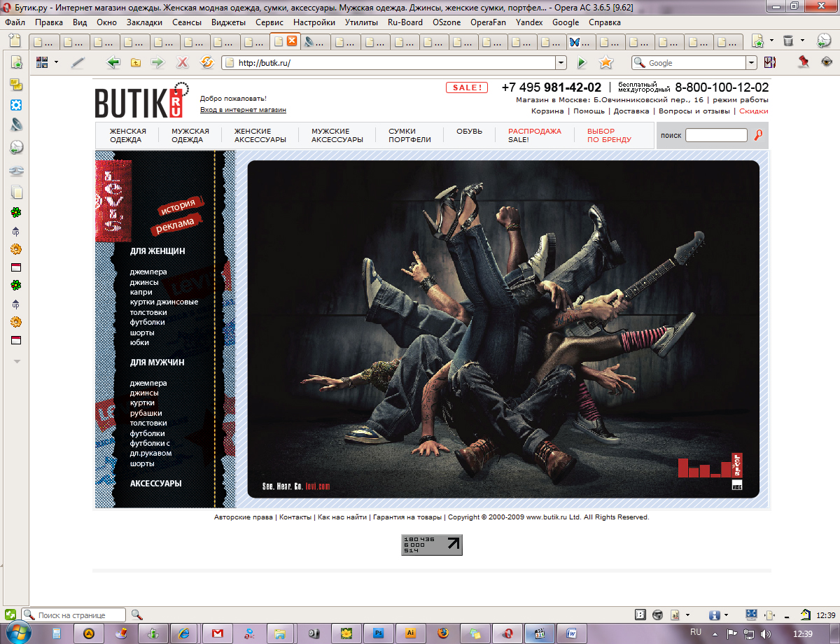Open new tab icon at tab bar start
840x644 pixels.
14,41
